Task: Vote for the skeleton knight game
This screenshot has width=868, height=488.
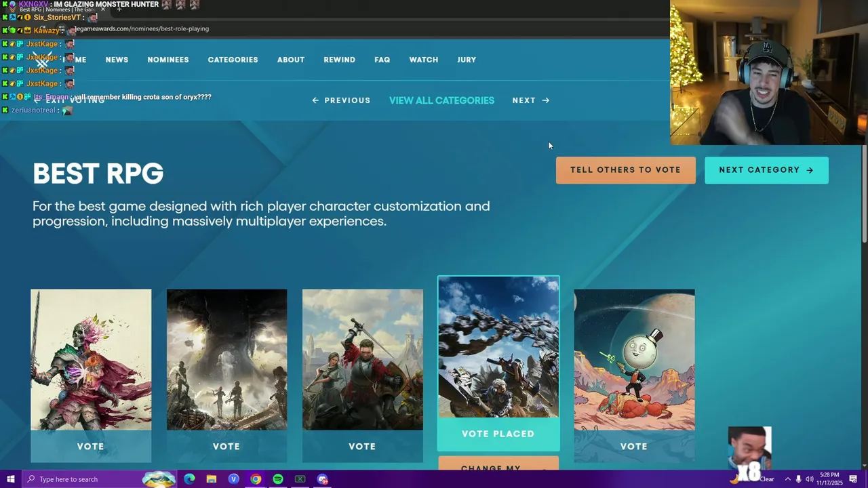Action: (91, 446)
